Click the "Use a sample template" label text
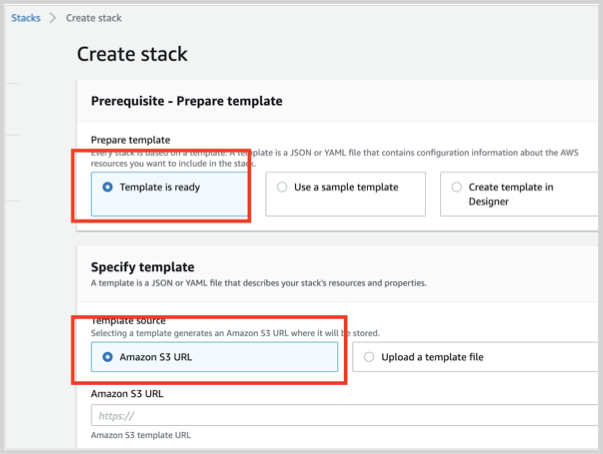 pyautogui.click(x=346, y=187)
